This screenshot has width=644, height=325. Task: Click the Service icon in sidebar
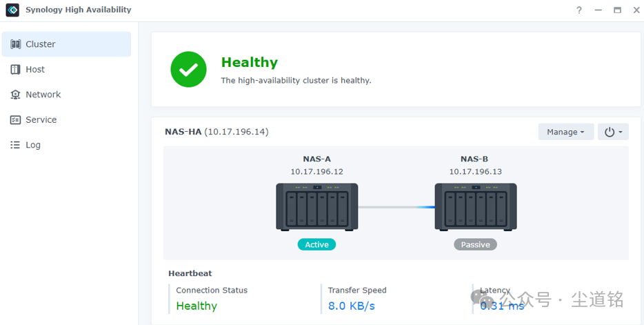coord(15,120)
